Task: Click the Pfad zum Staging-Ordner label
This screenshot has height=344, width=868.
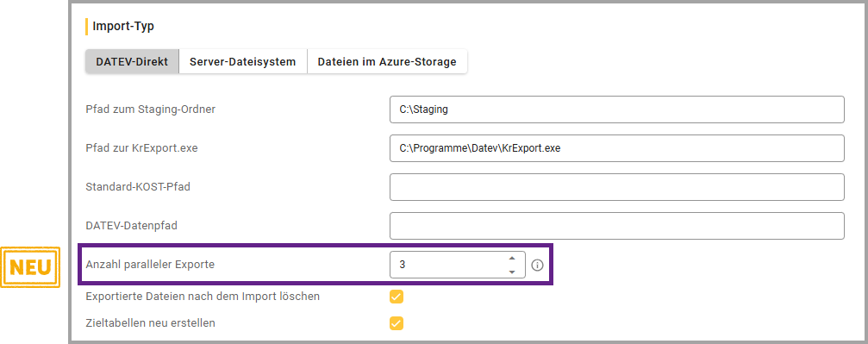Action: [x=151, y=109]
